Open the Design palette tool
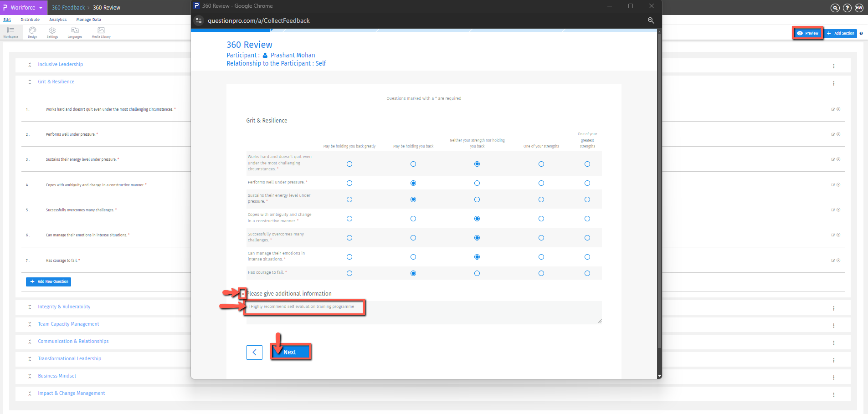 coord(32,32)
